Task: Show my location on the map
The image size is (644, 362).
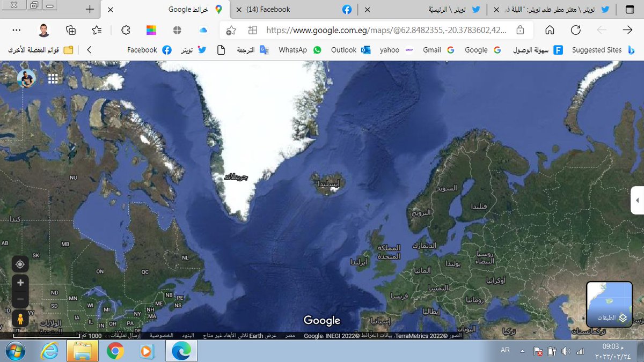Action: pos(20,264)
